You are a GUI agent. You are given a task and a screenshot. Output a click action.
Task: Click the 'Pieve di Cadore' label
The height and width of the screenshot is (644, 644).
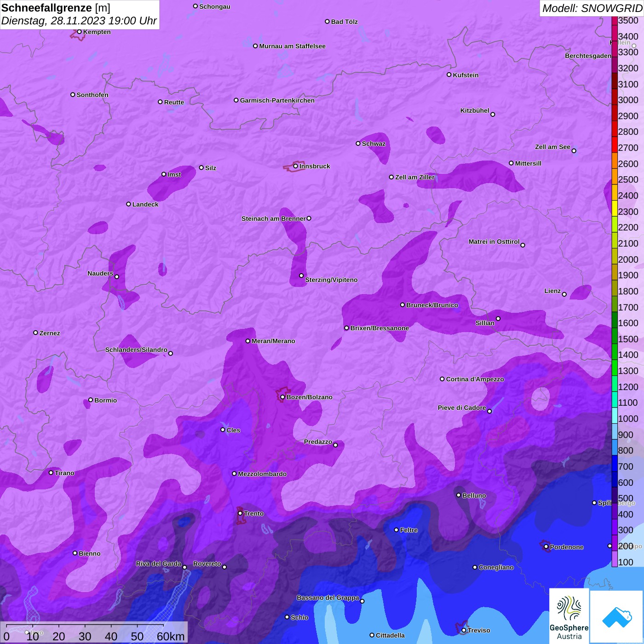(462, 408)
